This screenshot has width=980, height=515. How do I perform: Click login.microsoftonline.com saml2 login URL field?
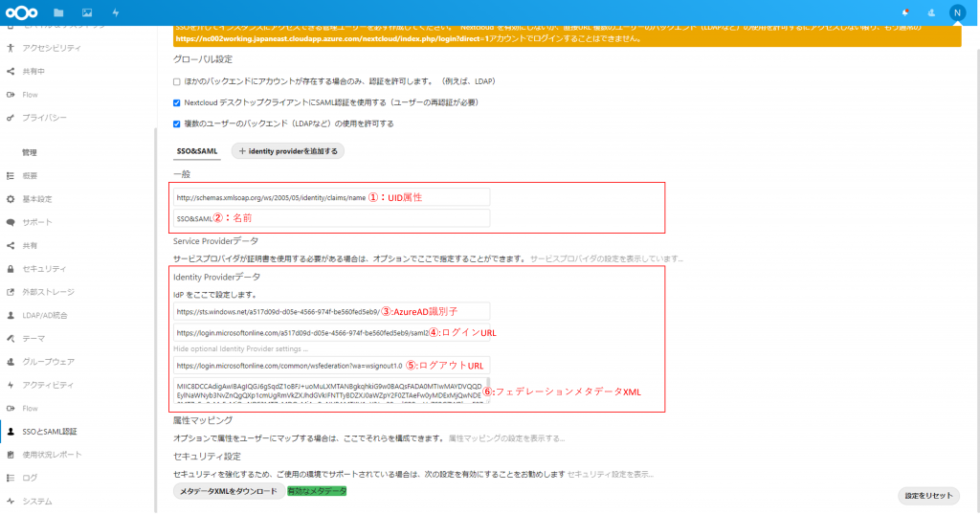pyautogui.click(x=331, y=333)
